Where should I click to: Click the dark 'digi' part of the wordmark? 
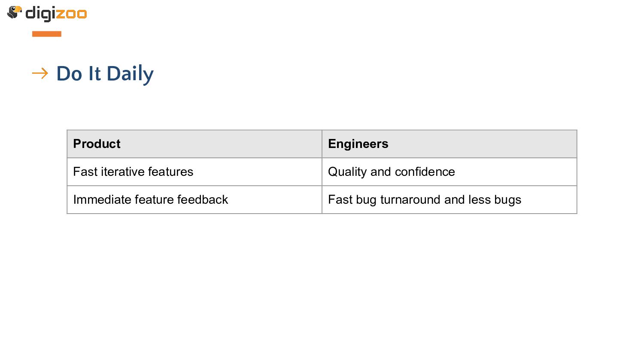pos(40,14)
